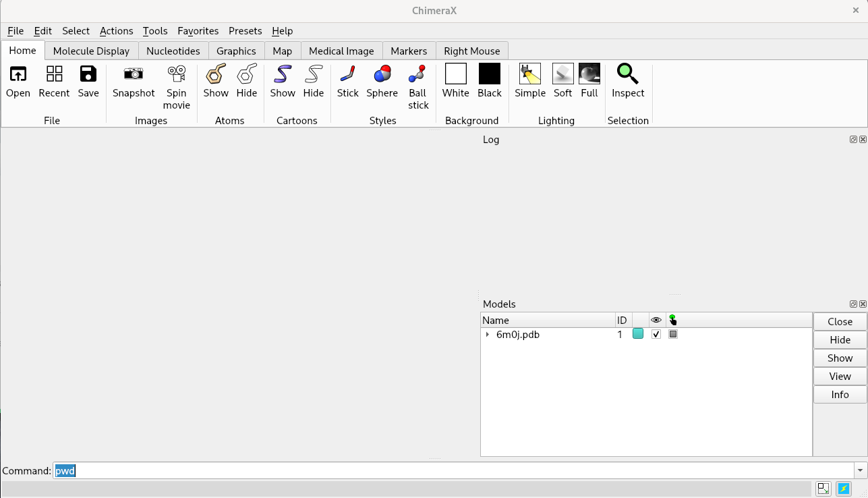Click the teal color swatch for 6m0j.pdb
This screenshot has height=498, width=868.
(638, 334)
